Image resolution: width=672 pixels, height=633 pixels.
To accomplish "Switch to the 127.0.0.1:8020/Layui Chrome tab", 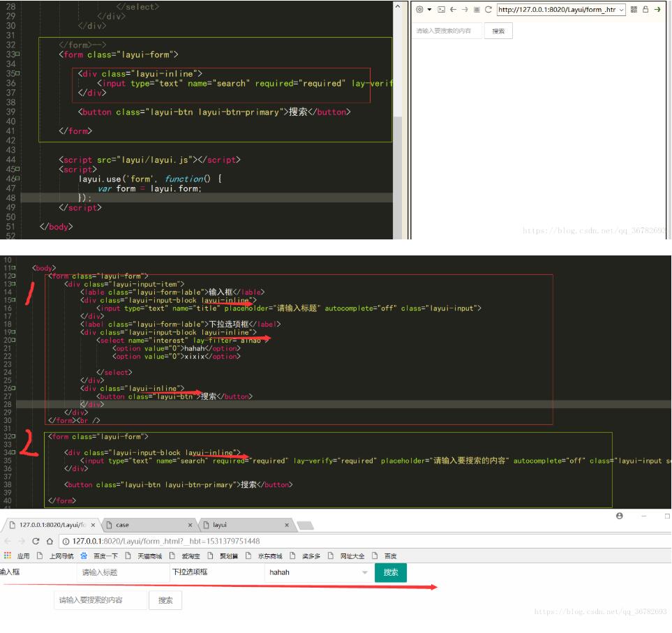I will (51, 525).
